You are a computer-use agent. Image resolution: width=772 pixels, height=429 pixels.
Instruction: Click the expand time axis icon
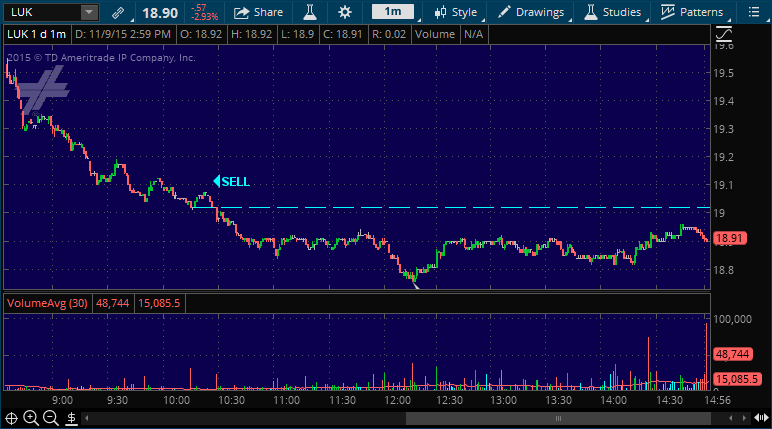(x=761, y=418)
